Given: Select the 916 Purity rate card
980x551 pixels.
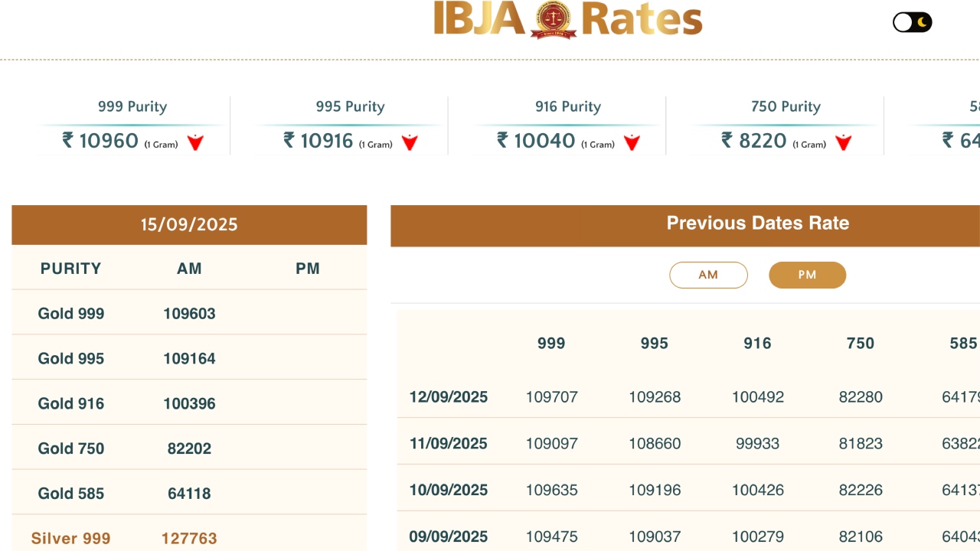Looking at the screenshot, I should point(567,126).
